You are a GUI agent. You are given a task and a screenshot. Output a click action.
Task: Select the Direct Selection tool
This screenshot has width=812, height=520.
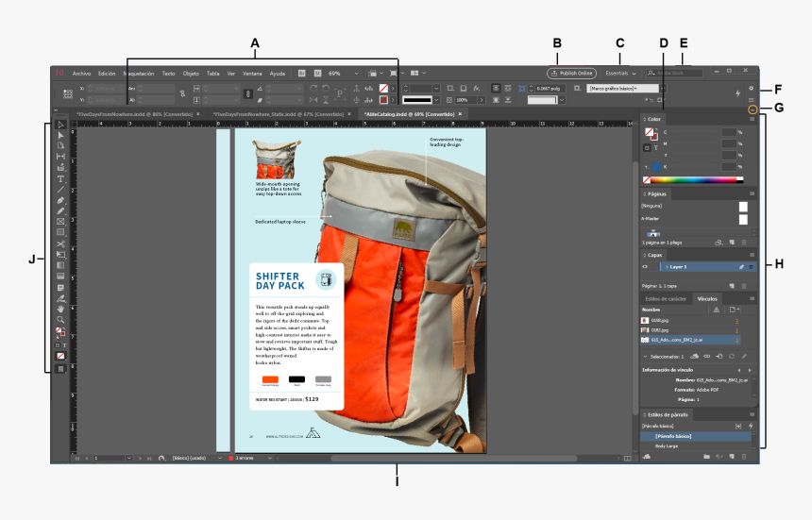(x=60, y=136)
